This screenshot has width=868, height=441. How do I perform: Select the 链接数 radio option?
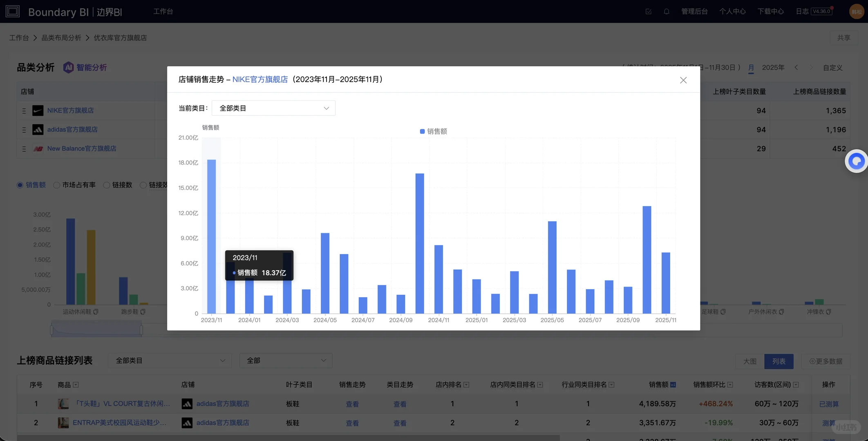pos(107,185)
